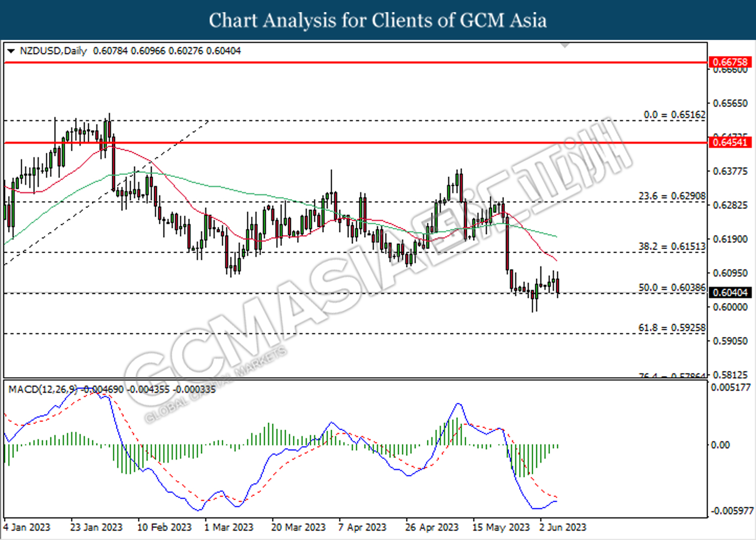Click the price axis value 0.59050

(x=730, y=341)
